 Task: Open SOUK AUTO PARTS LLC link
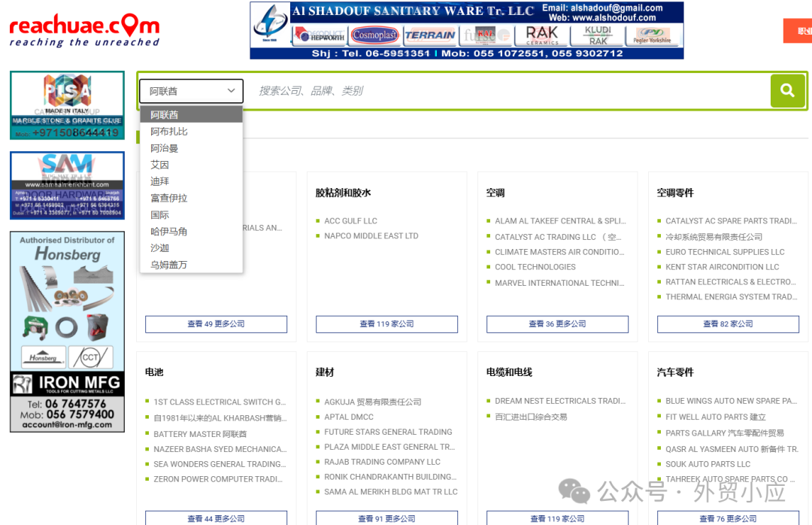tap(708, 464)
